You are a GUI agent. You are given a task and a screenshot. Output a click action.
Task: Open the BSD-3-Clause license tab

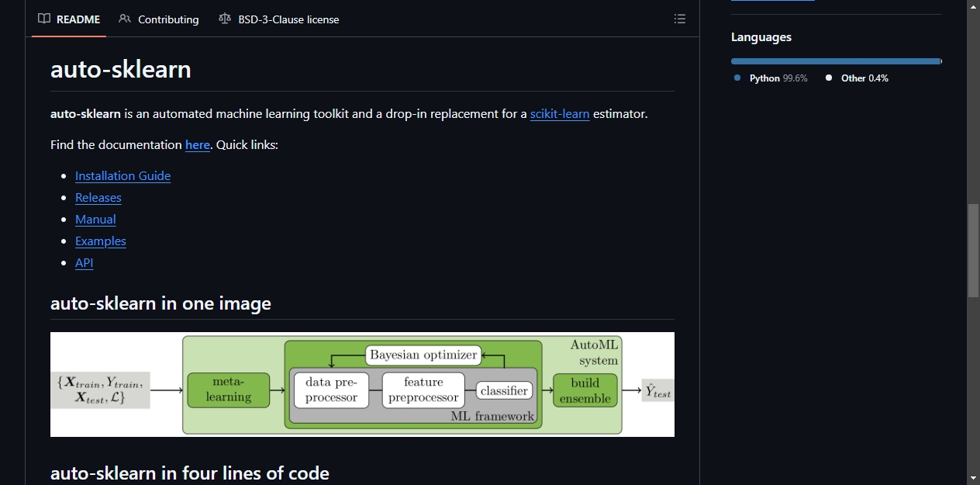tap(279, 19)
